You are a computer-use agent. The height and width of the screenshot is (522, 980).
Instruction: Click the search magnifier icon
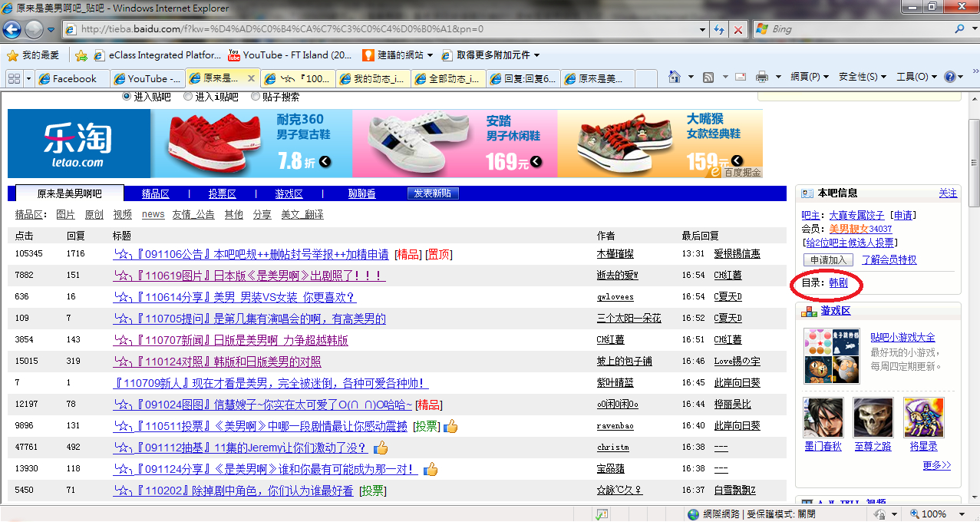(x=959, y=29)
